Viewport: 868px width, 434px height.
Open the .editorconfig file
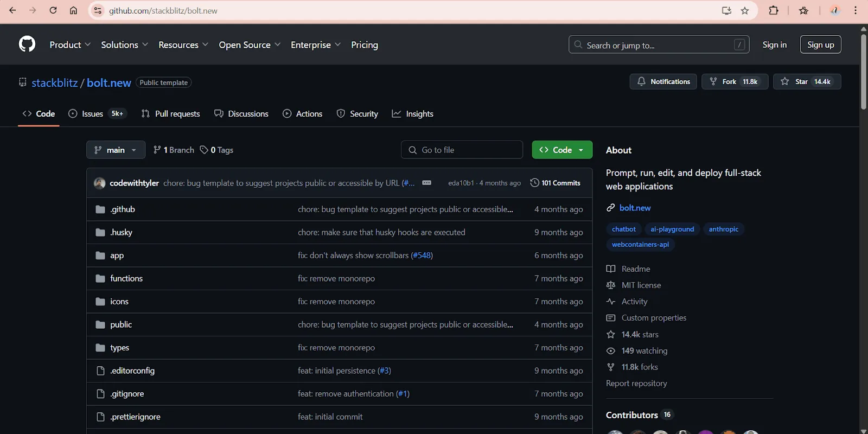click(132, 371)
